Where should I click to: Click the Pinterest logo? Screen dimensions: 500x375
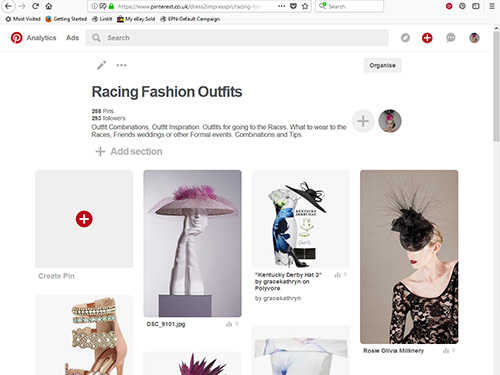(16, 38)
